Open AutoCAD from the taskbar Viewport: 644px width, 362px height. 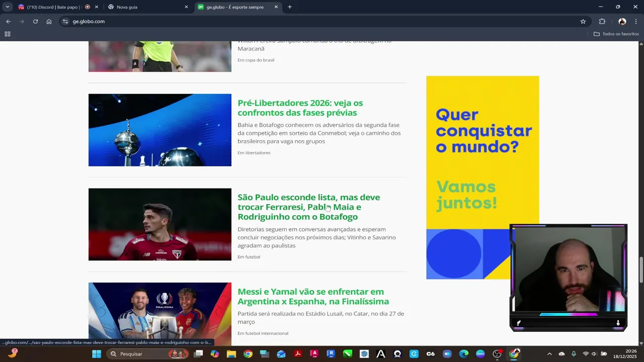[314, 354]
